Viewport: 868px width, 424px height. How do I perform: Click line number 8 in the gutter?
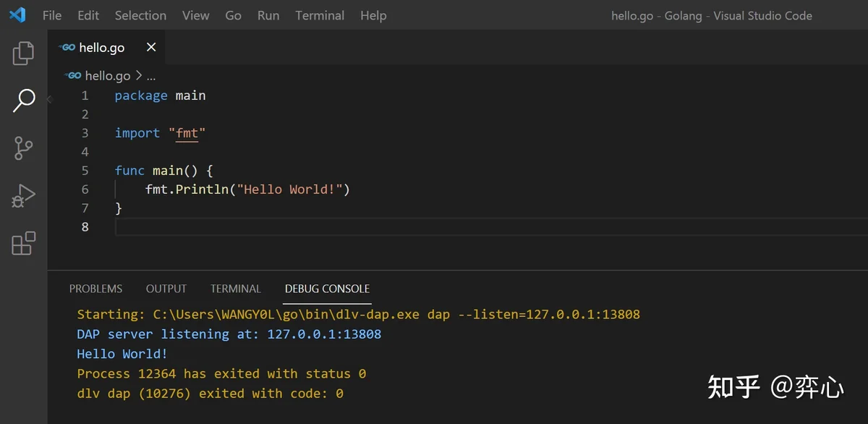pyautogui.click(x=85, y=227)
